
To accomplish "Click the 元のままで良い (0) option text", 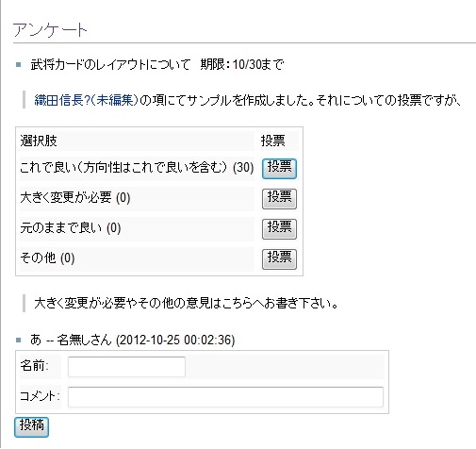I will coord(71,227).
